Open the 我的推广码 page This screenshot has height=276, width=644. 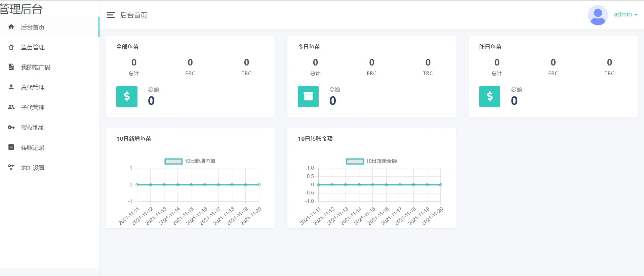tap(35, 67)
